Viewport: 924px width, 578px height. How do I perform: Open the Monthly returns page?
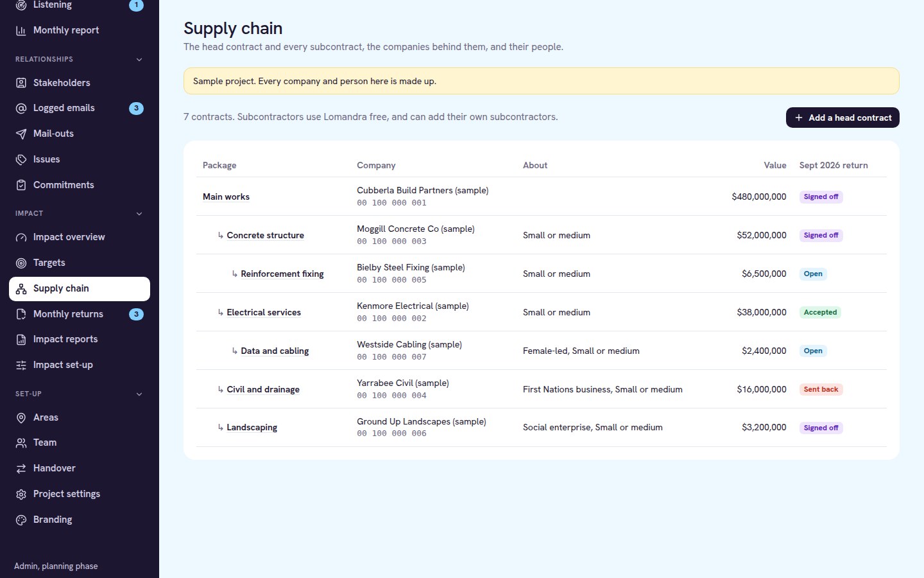(x=80, y=314)
